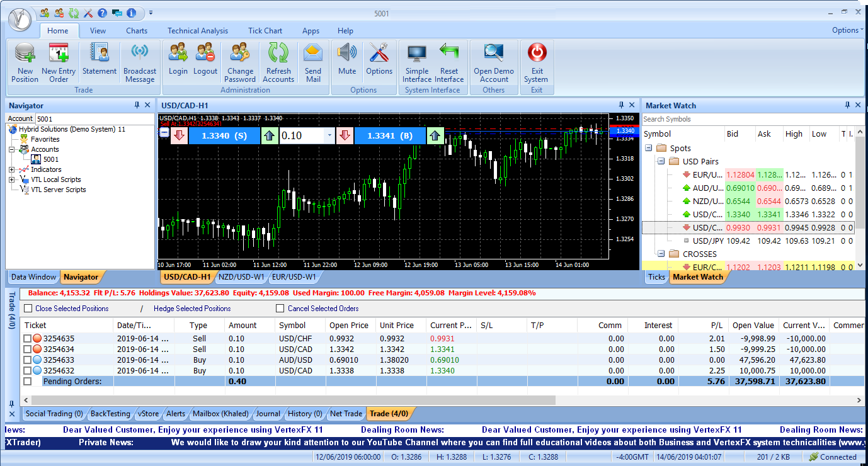Click Reset Interface
Image resolution: width=868 pixels, height=466 pixels.
click(449, 62)
